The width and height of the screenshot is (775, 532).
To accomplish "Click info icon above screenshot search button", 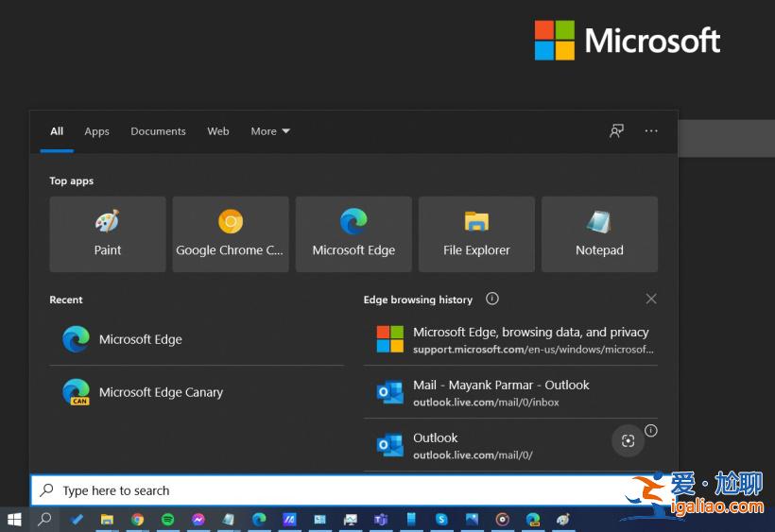I will tap(651, 431).
